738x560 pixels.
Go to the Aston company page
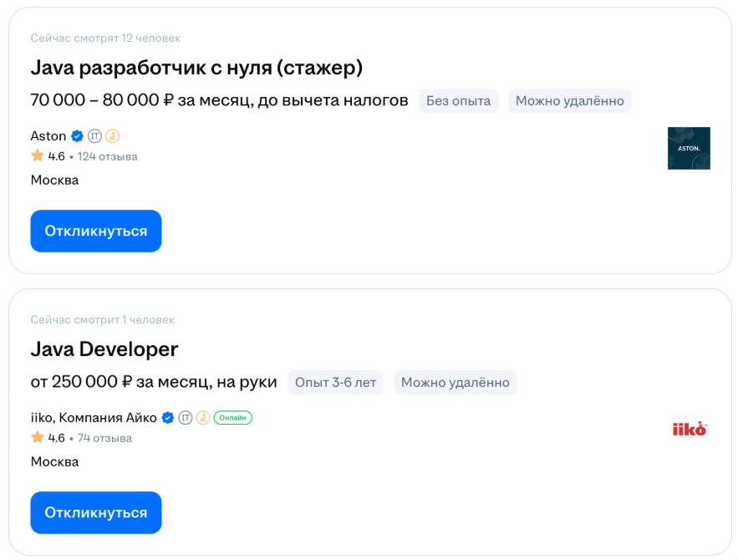coord(48,136)
